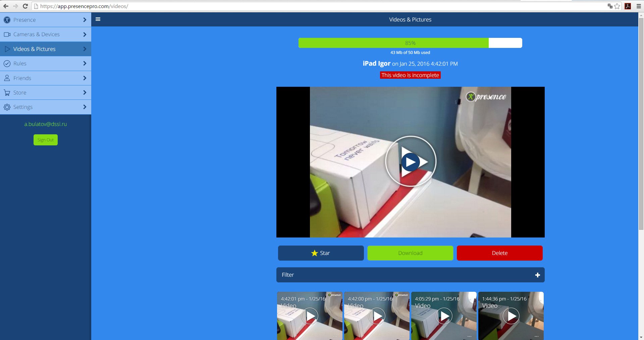Play the main iPad Igor video
The width and height of the screenshot is (644, 340).
(x=410, y=162)
